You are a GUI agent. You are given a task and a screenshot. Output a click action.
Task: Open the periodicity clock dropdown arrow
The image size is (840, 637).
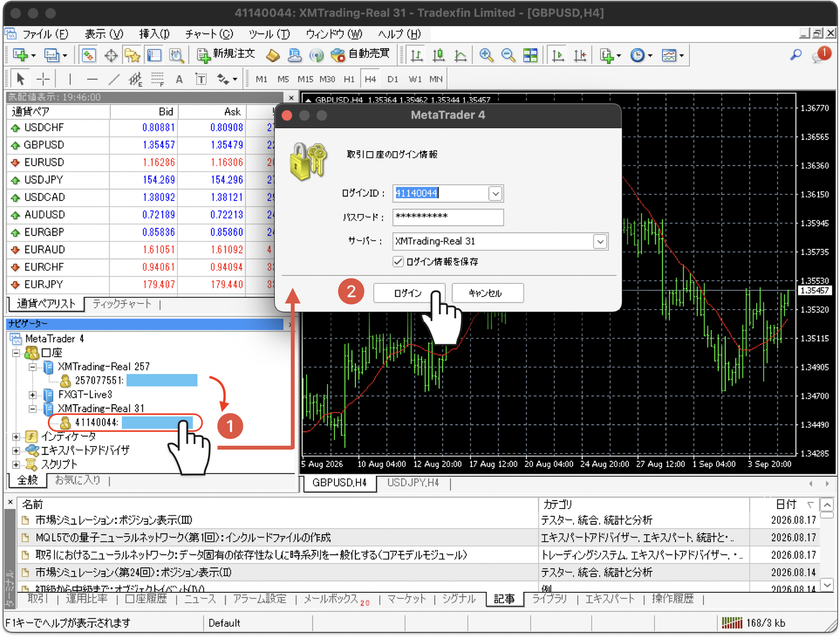click(650, 56)
